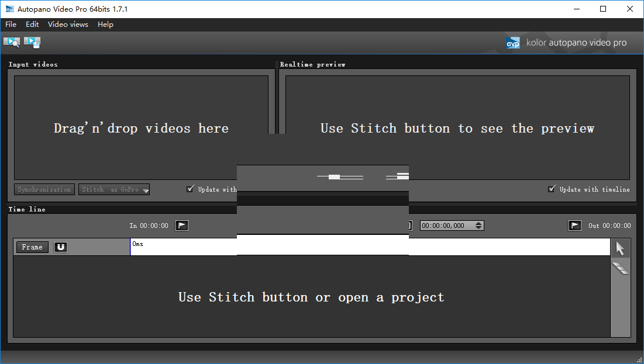
Task: Set the Out point flag
Action: [x=575, y=226]
